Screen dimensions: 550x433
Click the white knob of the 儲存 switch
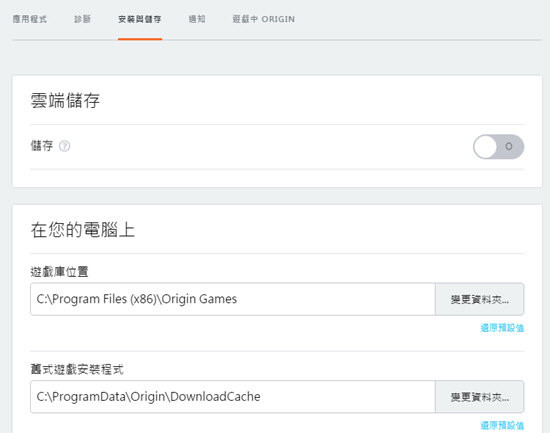[x=485, y=147]
